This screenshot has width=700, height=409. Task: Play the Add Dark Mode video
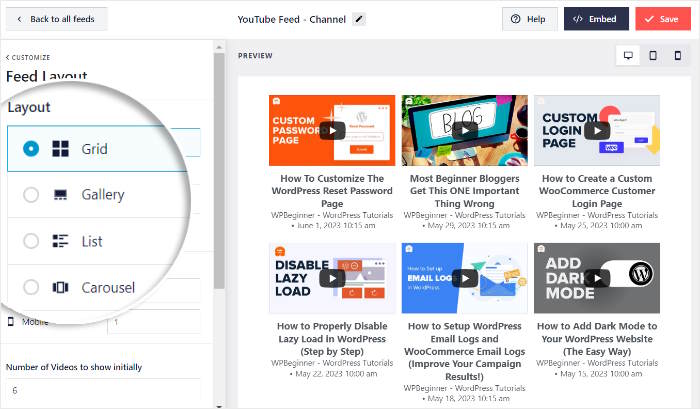597,278
